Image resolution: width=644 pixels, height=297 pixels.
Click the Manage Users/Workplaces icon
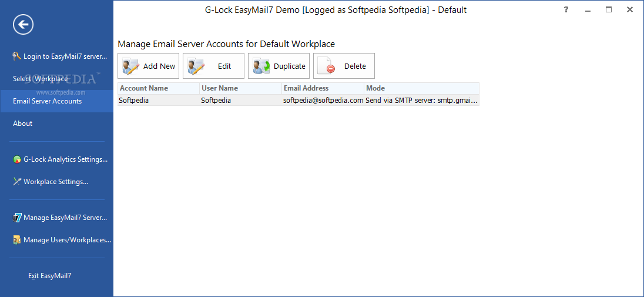tap(17, 240)
